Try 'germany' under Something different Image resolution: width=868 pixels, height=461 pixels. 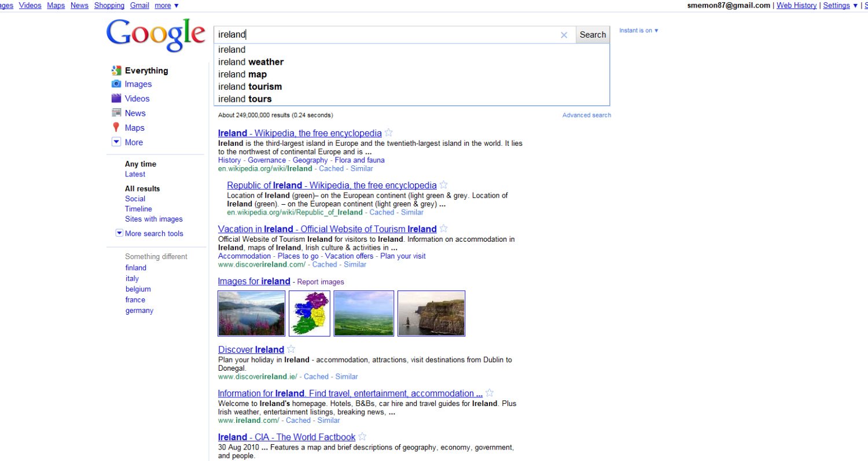click(139, 311)
